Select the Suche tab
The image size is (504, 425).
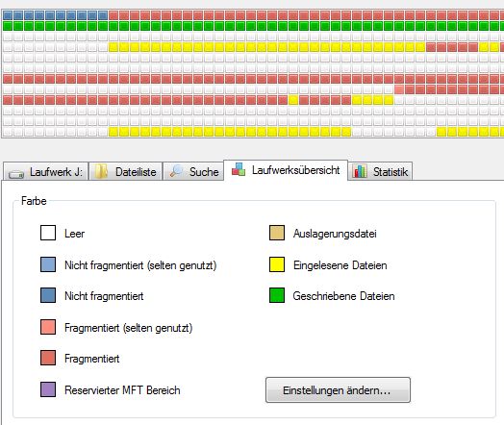tap(193, 171)
